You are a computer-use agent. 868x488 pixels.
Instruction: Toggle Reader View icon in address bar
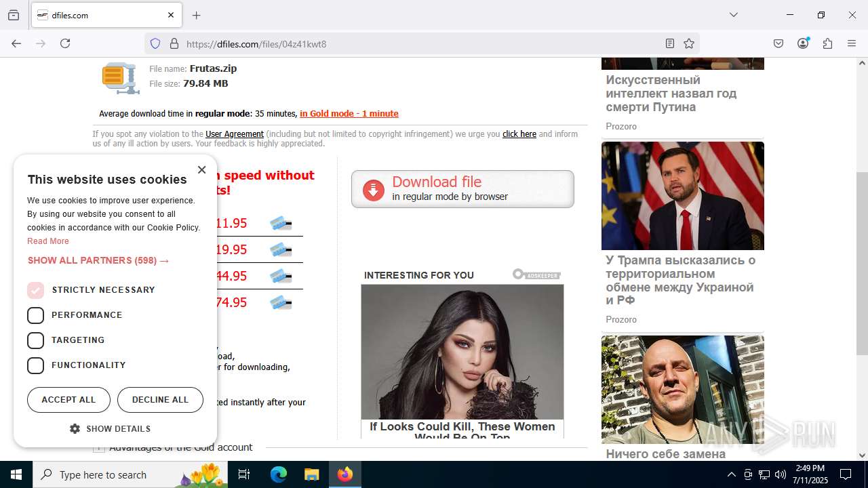(x=670, y=43)
